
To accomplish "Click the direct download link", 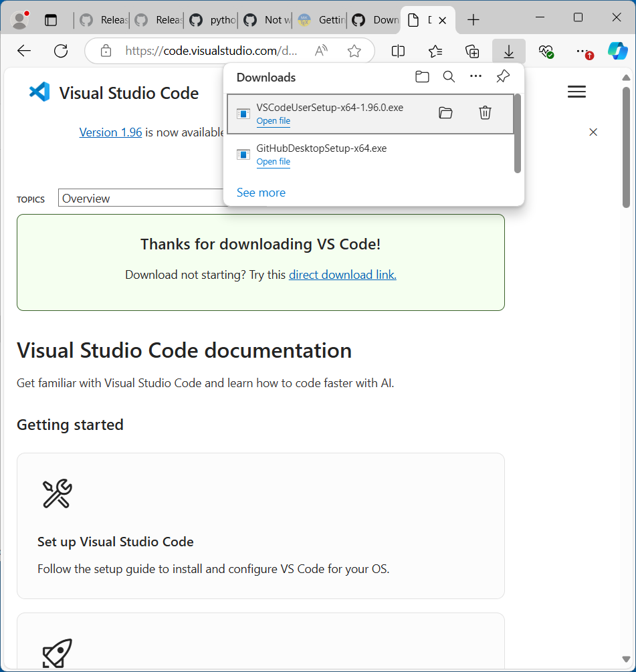I will 342,275.
